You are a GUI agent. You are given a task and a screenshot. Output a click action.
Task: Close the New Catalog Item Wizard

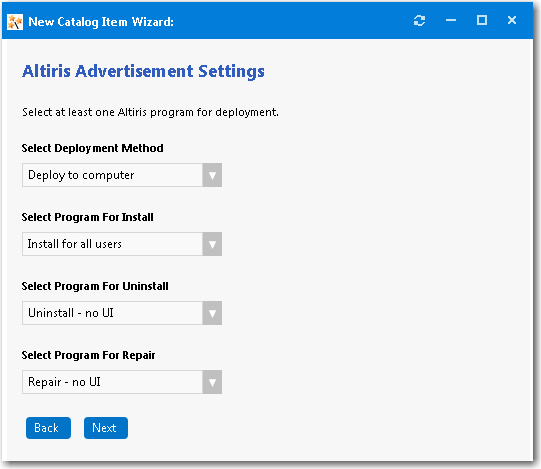[x=512, y=20]
